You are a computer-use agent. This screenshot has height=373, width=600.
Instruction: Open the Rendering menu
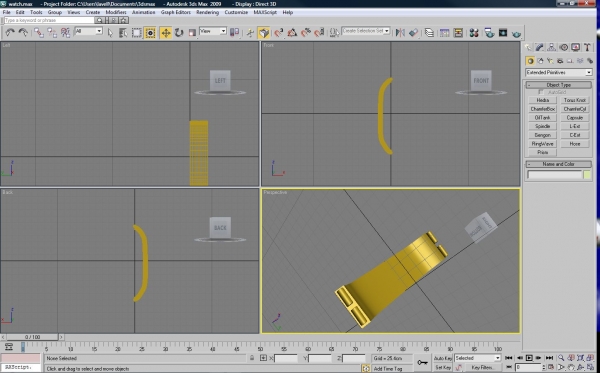[207, 12]
